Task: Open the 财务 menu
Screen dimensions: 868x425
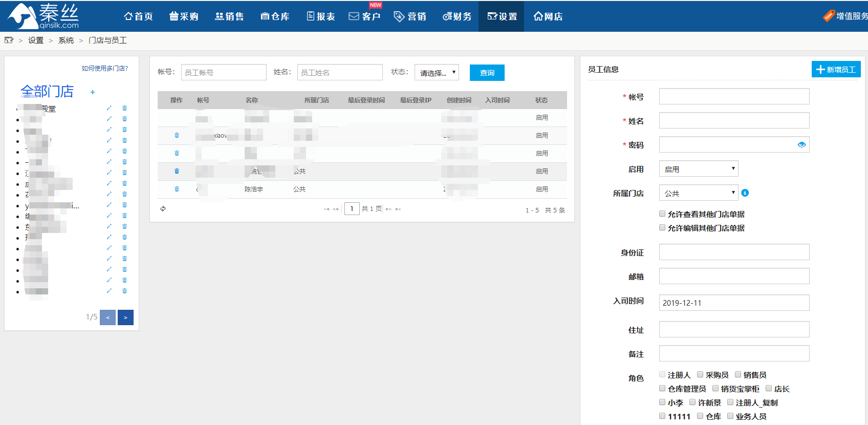Action: (x=457, y=16)
